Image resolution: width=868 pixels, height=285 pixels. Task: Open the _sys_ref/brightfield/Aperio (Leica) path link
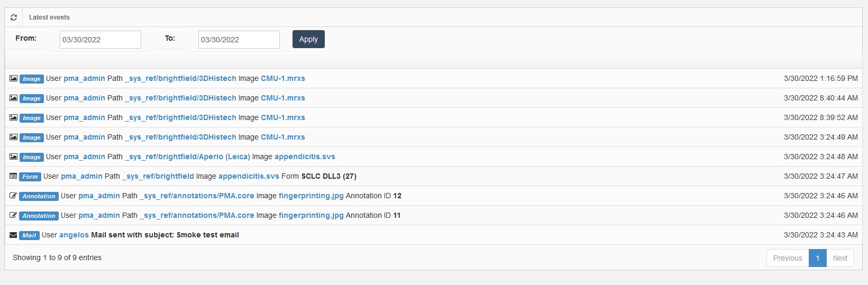coord(187,157)
